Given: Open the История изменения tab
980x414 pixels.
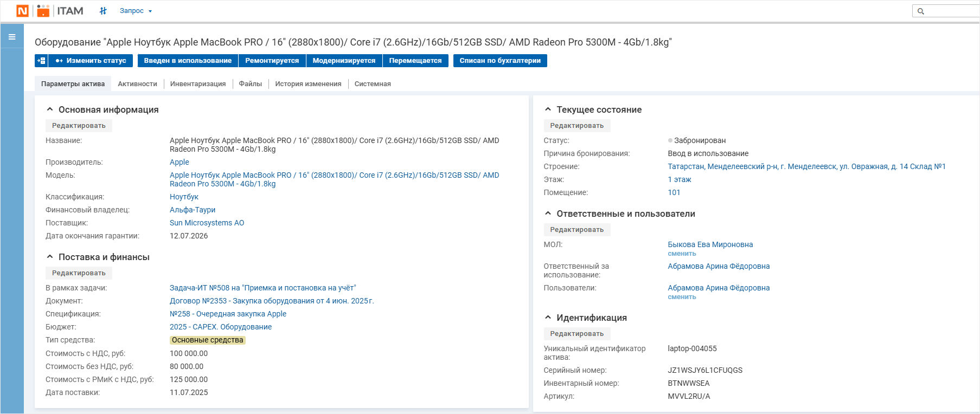Looking at the screenshot, I should pyautogui.click(x=308, y=84).
